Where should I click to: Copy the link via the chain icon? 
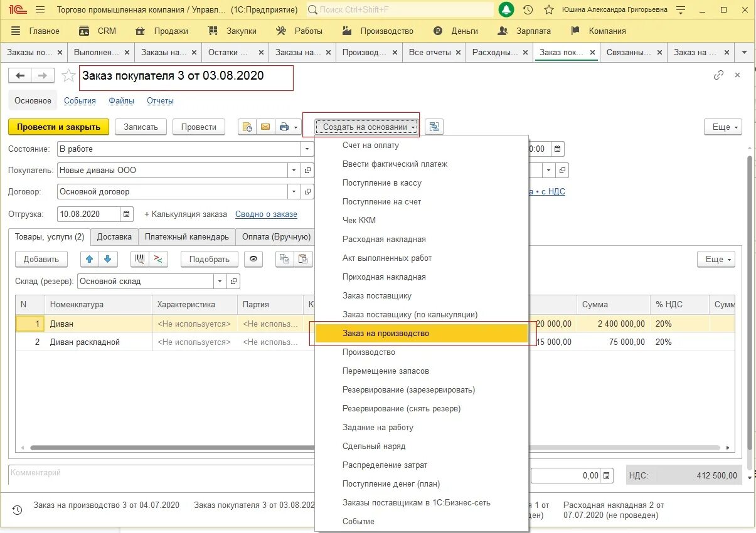click(719, 75)
